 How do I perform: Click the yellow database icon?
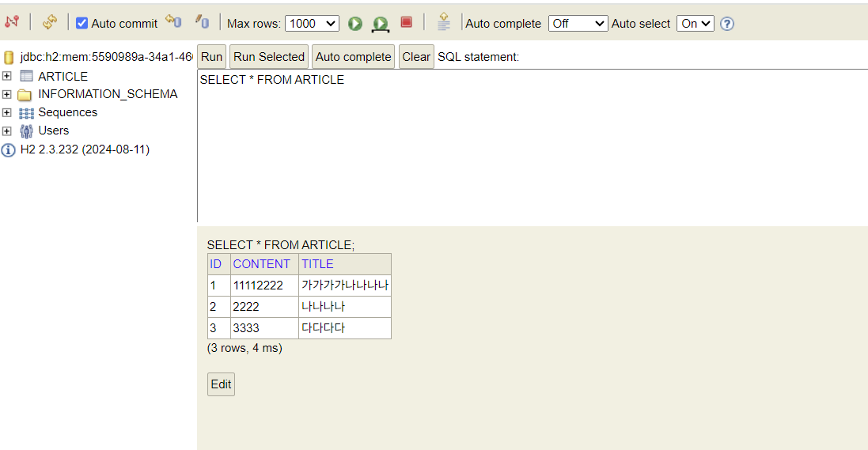coord(8,57)
